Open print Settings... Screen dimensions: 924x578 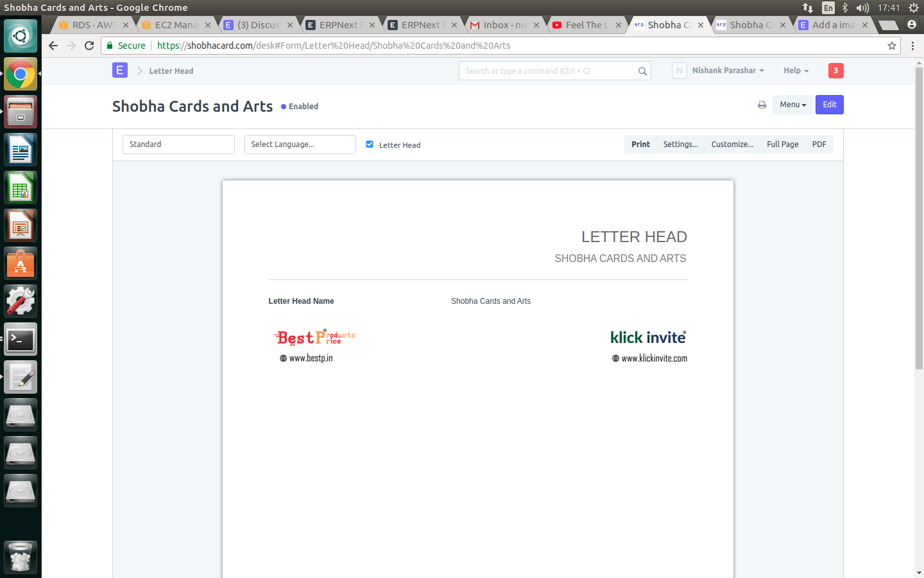click(680, 144)
